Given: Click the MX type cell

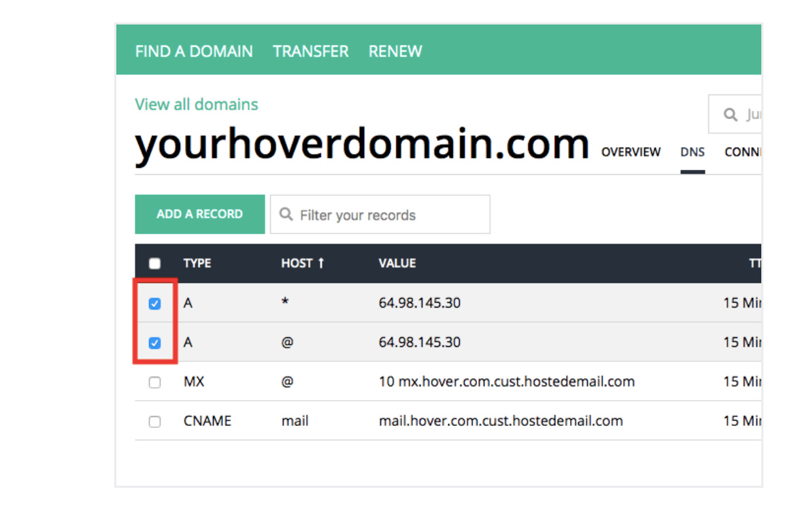Looking at the screenshot, I should tap(194, 382).
